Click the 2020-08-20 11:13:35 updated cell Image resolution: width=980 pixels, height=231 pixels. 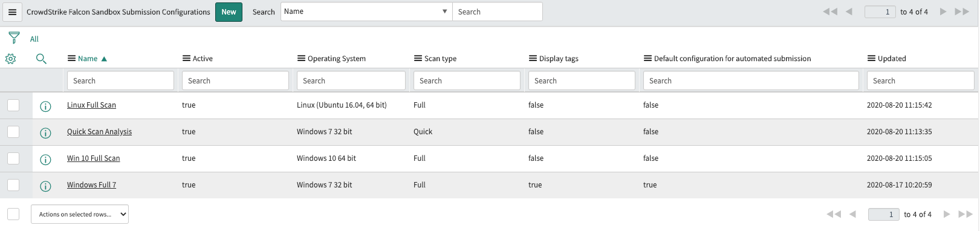coord(899,132)
